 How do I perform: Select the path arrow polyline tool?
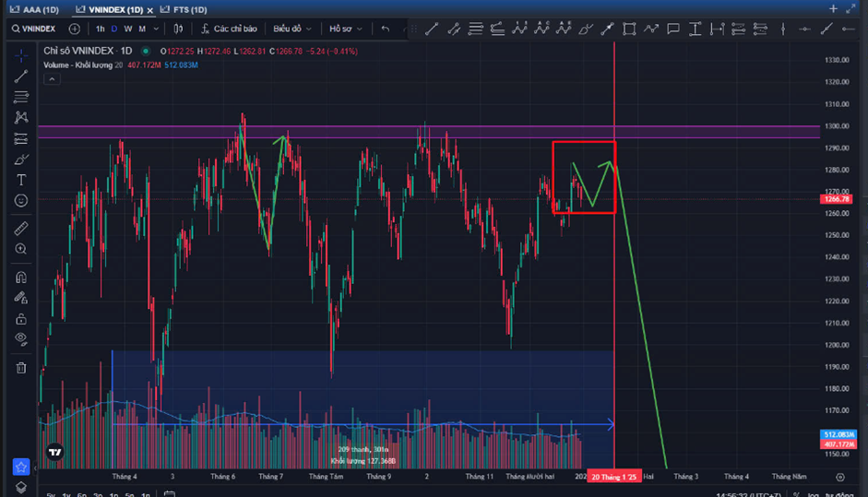651,29
